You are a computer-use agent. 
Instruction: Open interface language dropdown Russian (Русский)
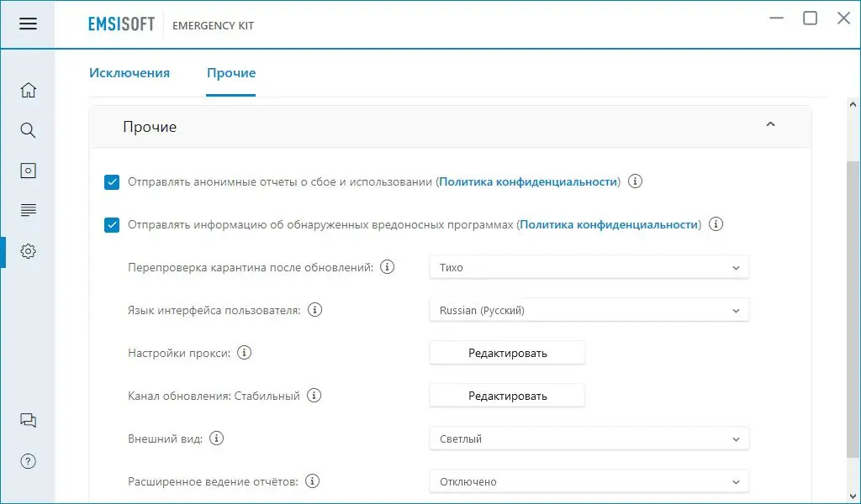pos(589,311)
